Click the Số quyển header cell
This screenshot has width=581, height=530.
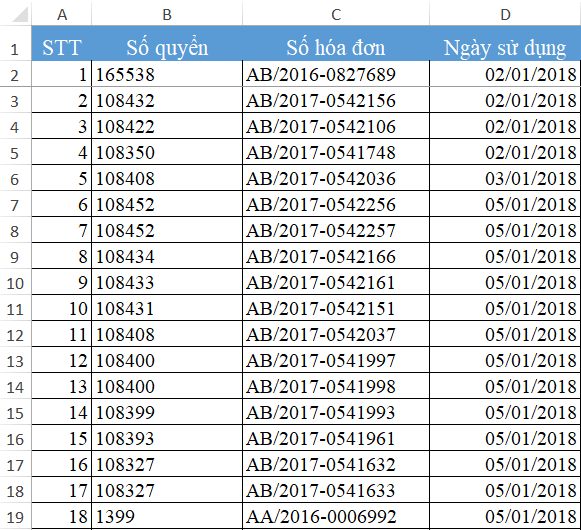tap(167, 43)
